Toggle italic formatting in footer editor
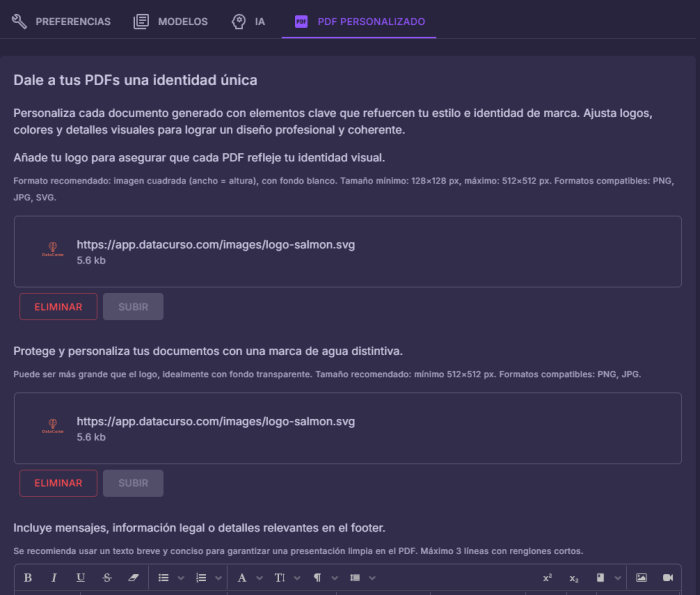This screenshot has height=595, width=700. (54, 578)
